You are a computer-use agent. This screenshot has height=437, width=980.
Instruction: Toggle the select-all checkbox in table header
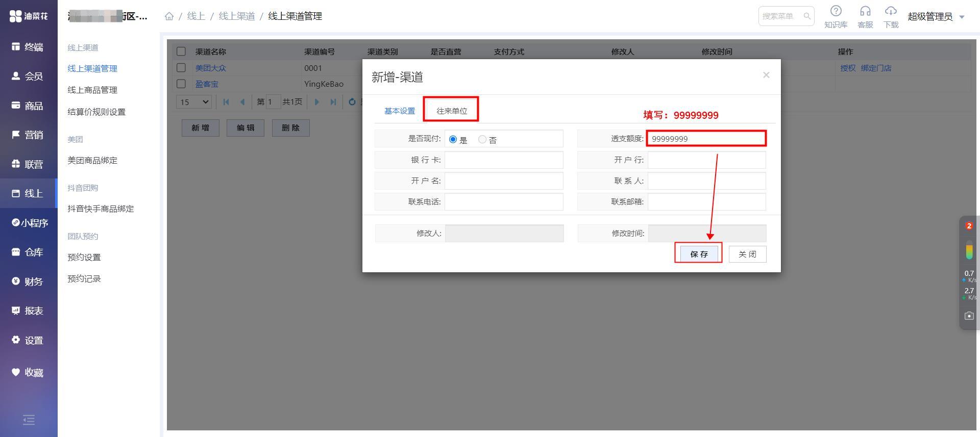(x=181, y=52)
